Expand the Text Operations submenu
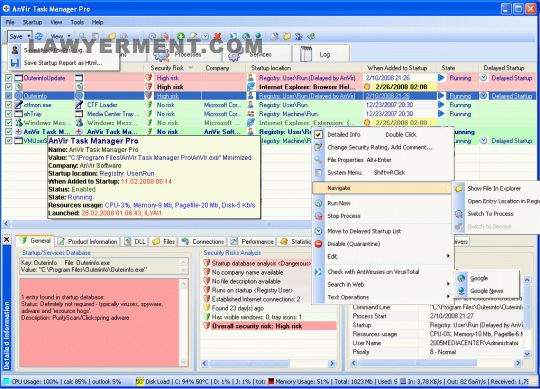540x389 pixels. [448, 297]
